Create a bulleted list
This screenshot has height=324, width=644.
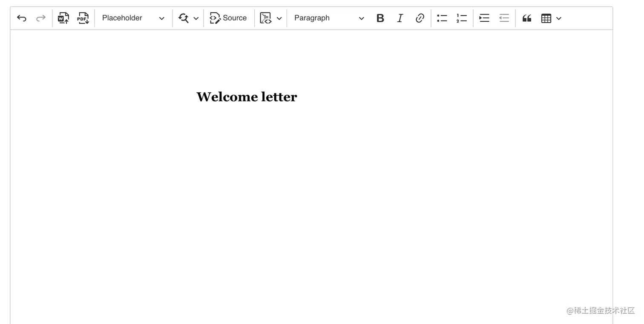click(x=442, y=18)
